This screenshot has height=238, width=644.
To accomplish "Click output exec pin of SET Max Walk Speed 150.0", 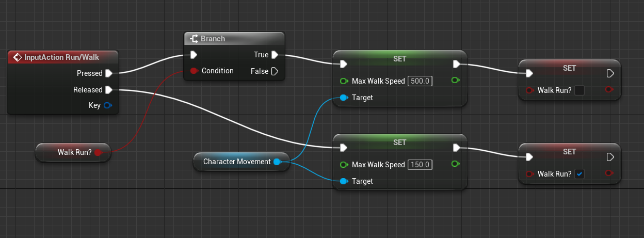I will point(457,148).
